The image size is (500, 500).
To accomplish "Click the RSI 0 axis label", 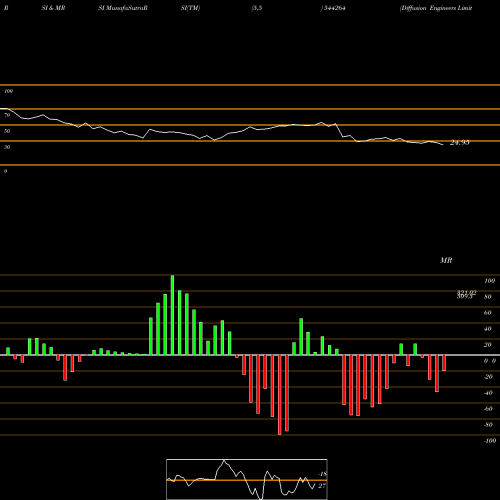I will (x=5, y=171).
